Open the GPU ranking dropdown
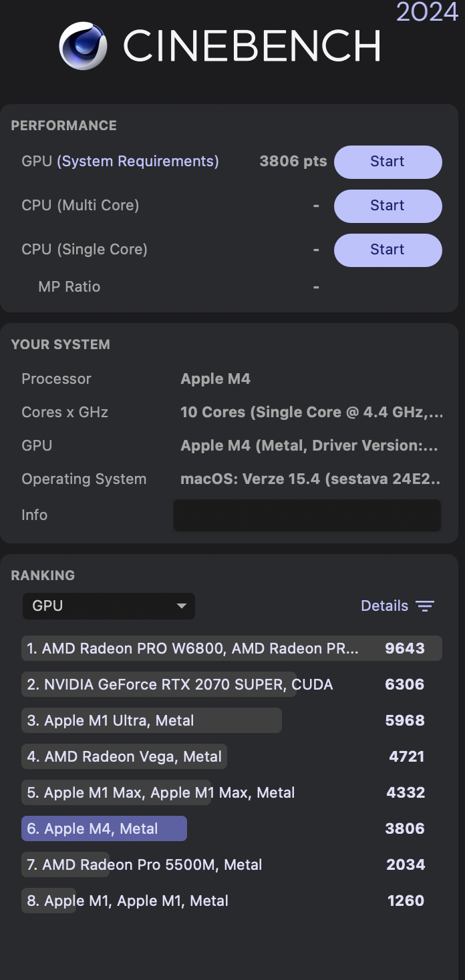Screen dimensions: 465x980 [x=108, y=606]
